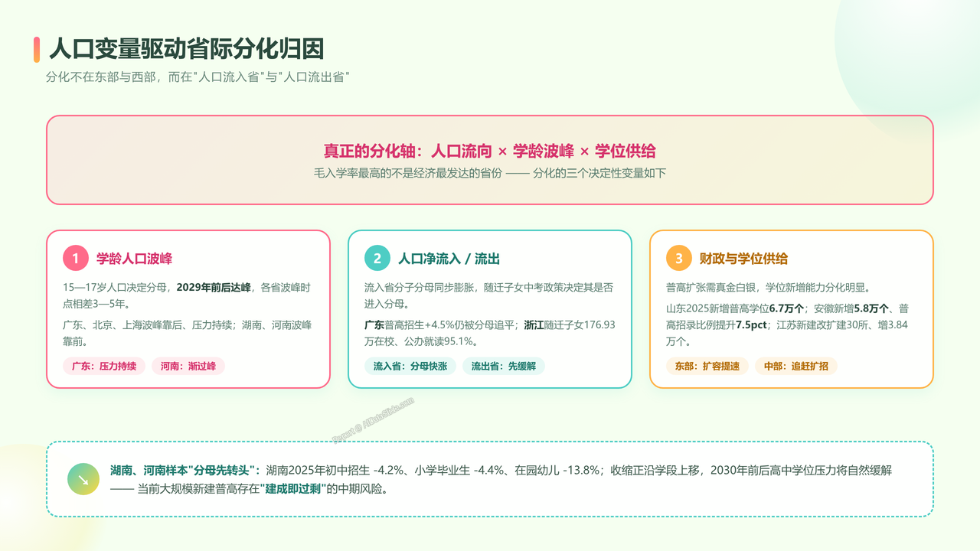
Task: Click the orange number 3 circle badge
Action: click(x=679, y=258)
